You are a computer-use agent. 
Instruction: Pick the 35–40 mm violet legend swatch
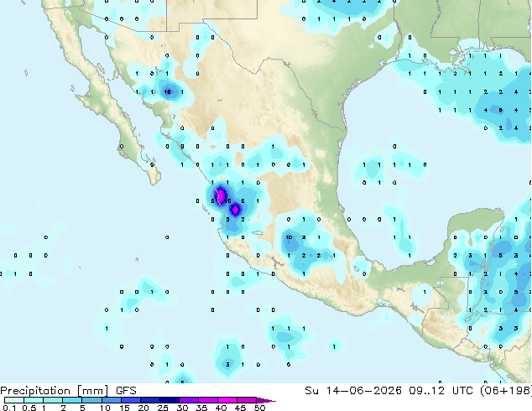pyautogui.click(x=207, y=400)
